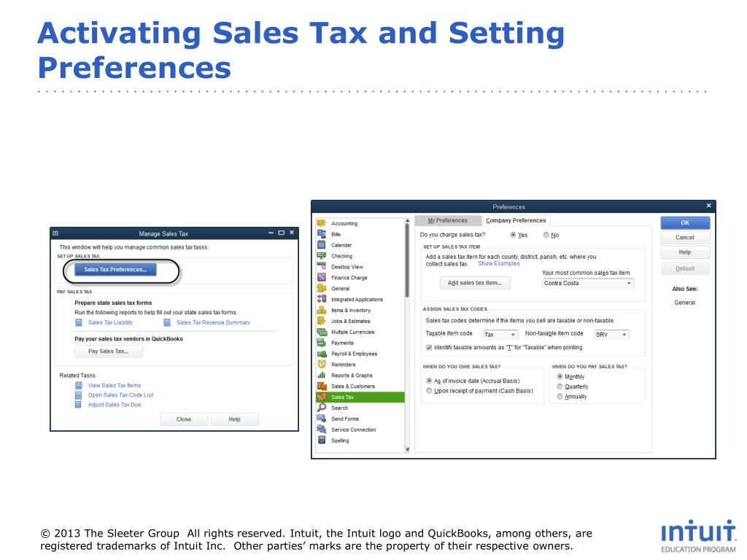The width and height of the screenshot is (747, 560).
Task: Select the Reminders clock icon
Action: 322,365
